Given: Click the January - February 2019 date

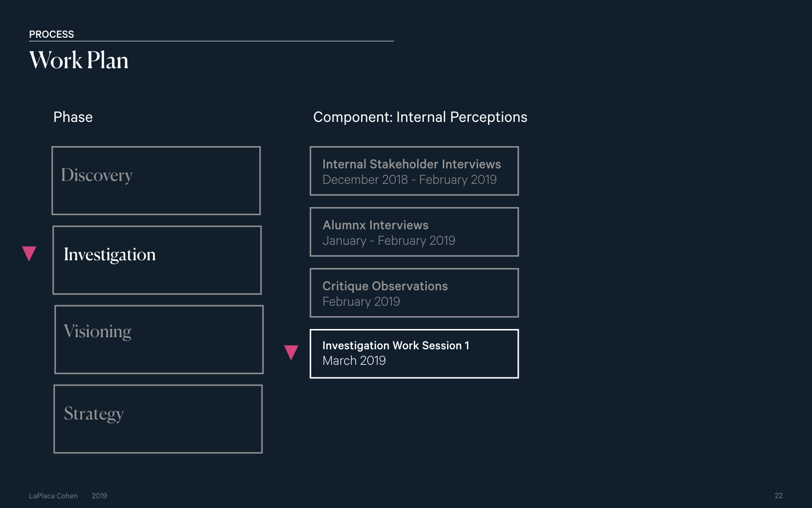Looking at the screenshot, I should tap(389, 240).
